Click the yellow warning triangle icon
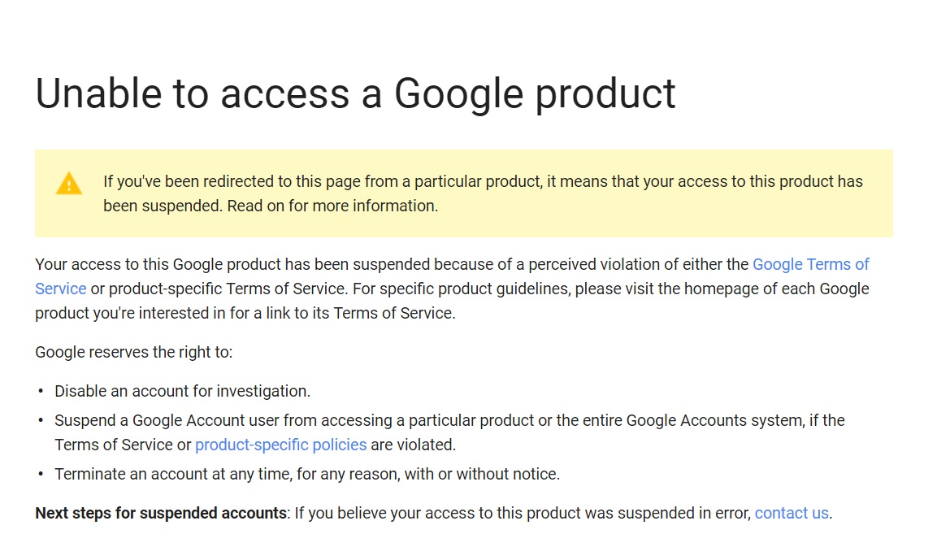 coord(69,184)
